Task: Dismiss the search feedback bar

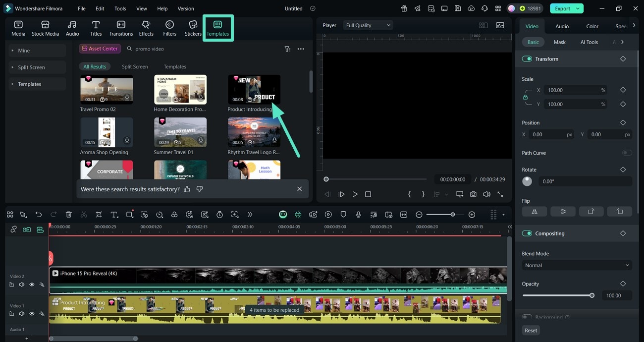Action: click(x=299, y=189)
